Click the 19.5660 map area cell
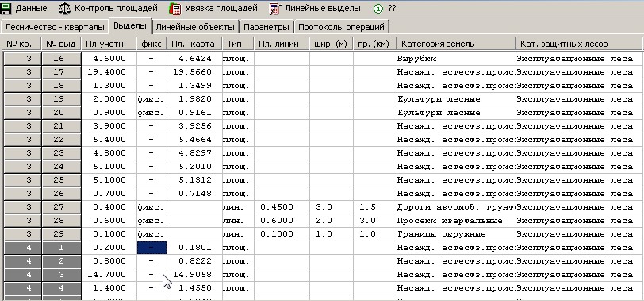 pyautogui.click(x=194, y=72)
